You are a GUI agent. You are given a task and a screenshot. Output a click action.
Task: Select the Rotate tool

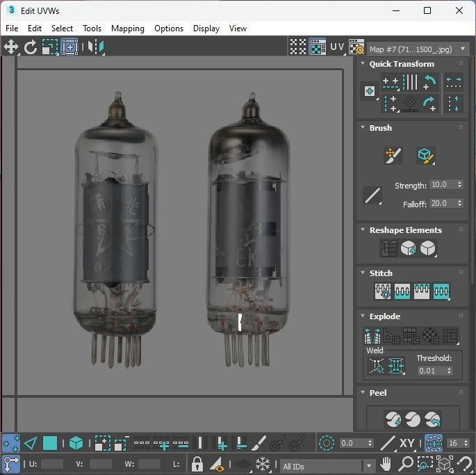point(31,47)
